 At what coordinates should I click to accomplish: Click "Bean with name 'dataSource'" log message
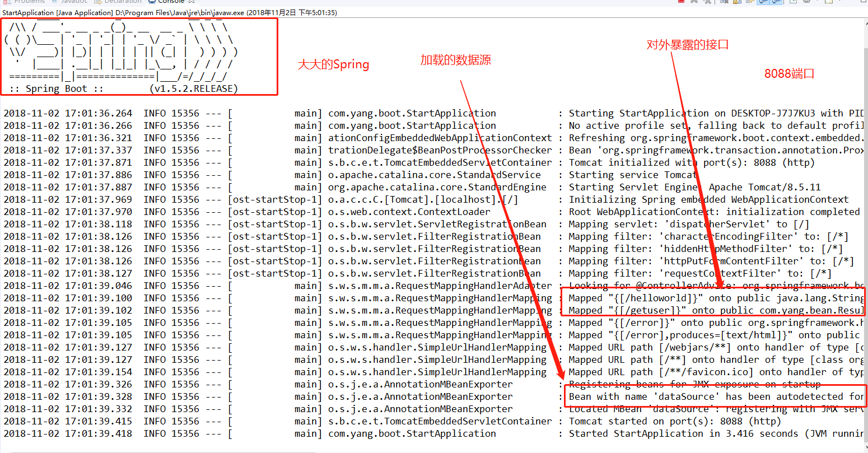click(716, 396)
